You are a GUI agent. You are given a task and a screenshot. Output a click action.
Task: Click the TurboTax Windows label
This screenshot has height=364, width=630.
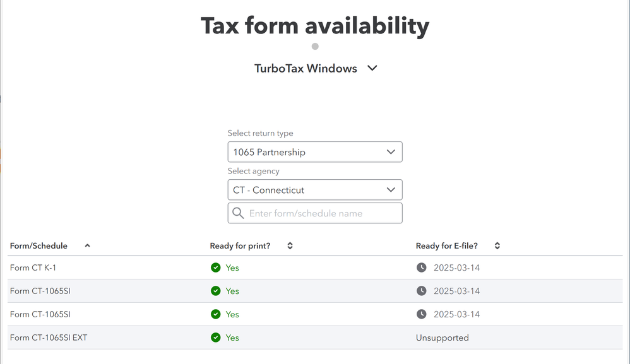(306, 68)
